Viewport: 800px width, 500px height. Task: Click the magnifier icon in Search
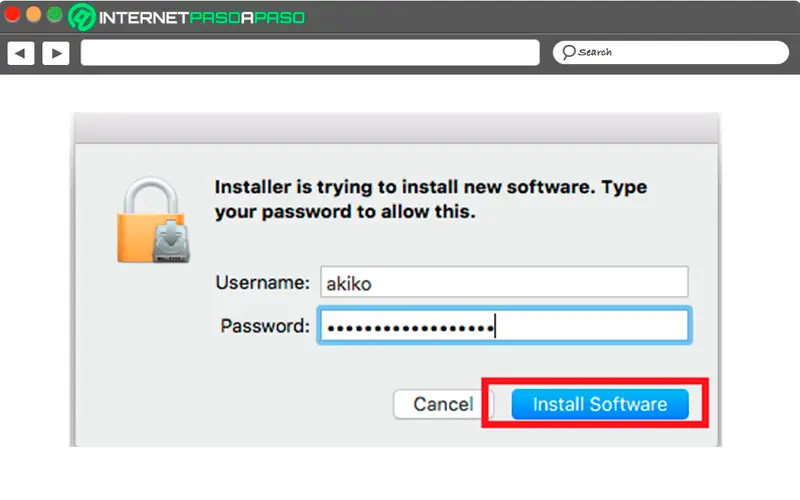[x=568, y=52]
